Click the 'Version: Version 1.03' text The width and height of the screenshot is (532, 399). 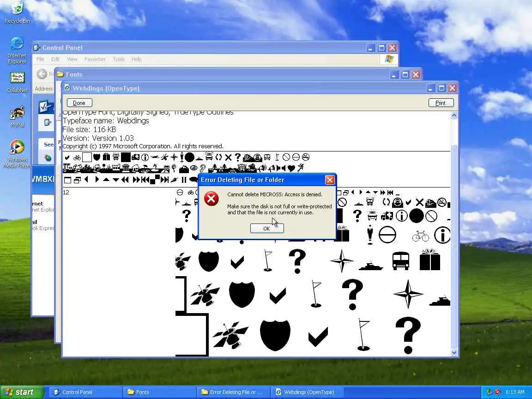pos(98,139)
